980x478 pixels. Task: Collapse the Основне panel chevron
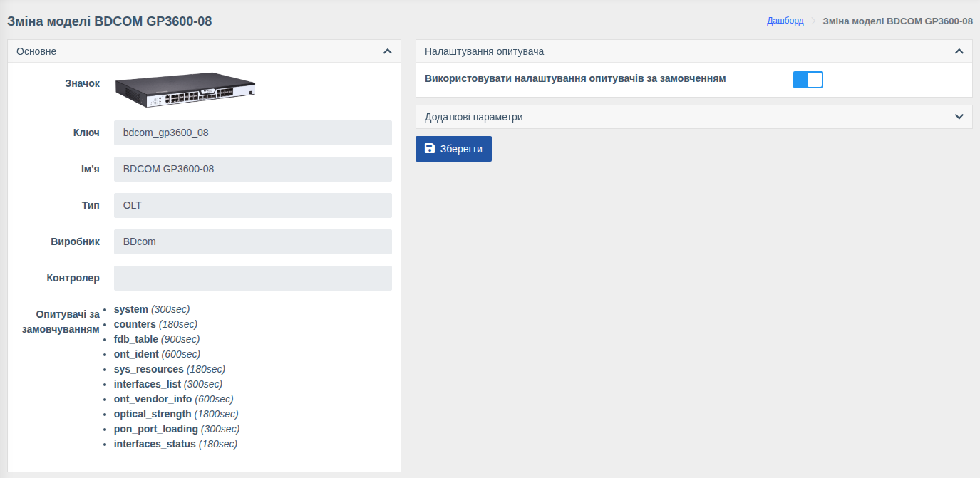pos(388,51)
